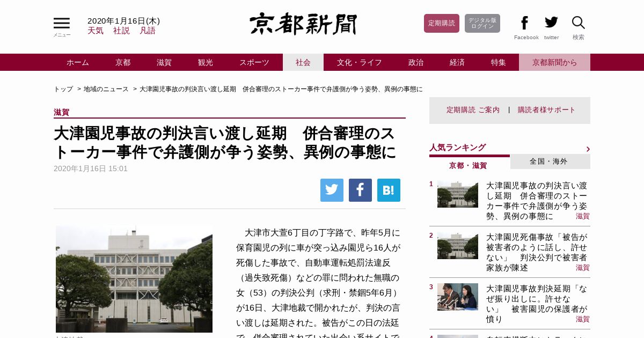644x338 pixels.
Task: Open ranking headline 大津園児事故判決延期「なぜ振り出しに
Action: pos(537,304)
